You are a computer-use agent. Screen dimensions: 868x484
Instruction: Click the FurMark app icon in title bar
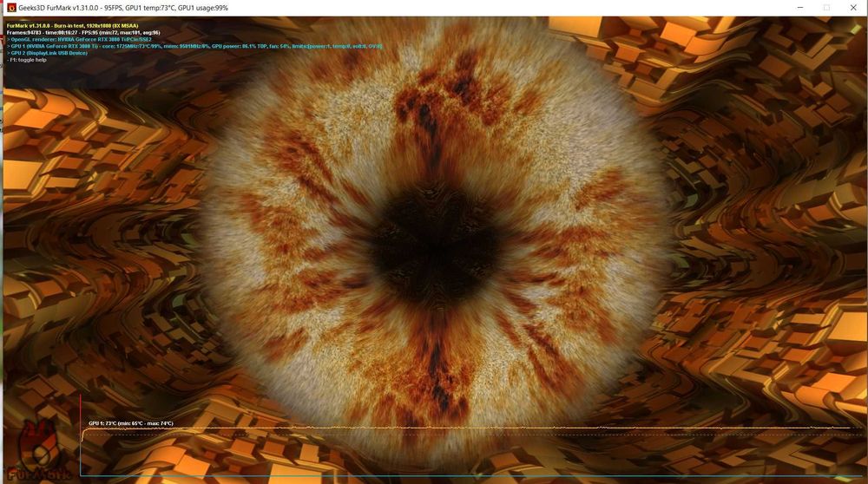(11, 8)
